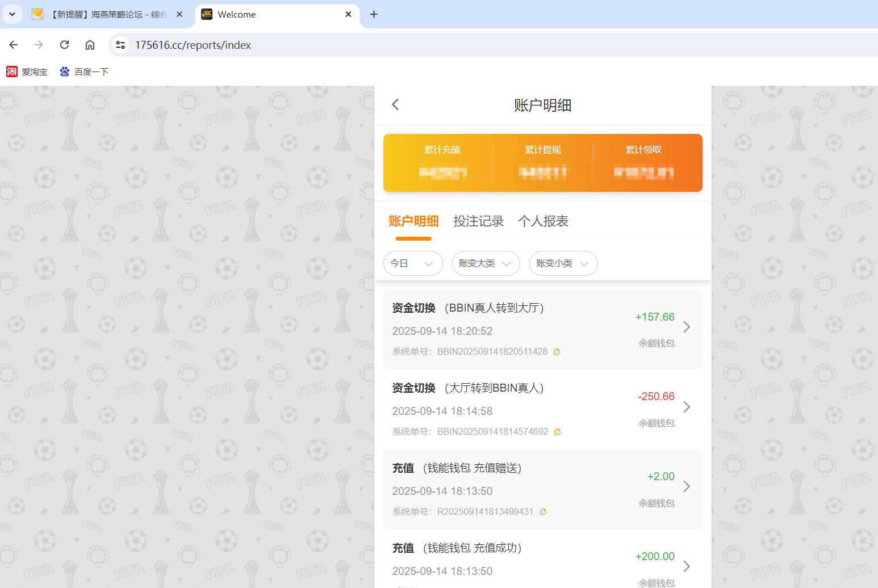Switch to the 个人报表 tab
878x588 pixels.
tap(543, 221)
